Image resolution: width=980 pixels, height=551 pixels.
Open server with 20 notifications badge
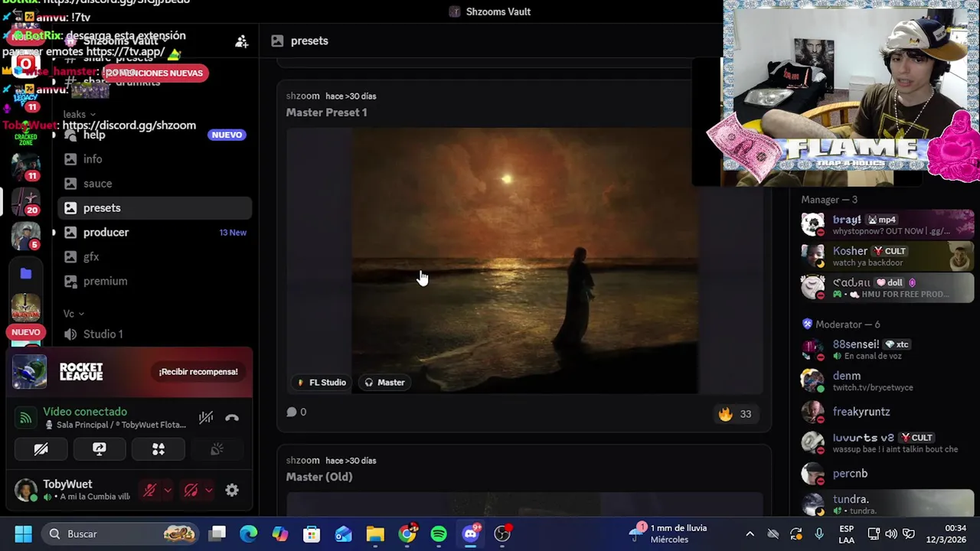pyautogui.click(x=25, y=202)
